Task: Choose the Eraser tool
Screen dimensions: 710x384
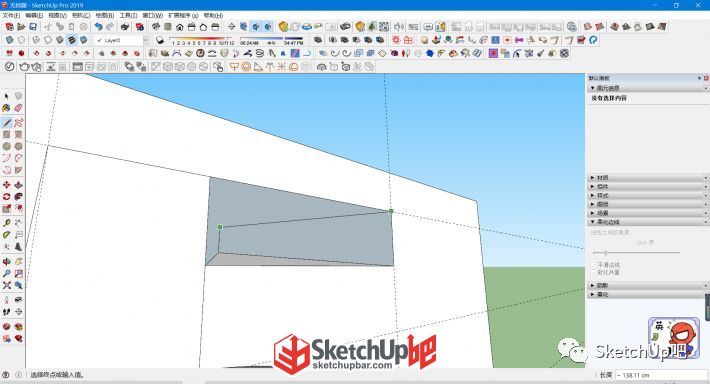Action: click(19, 108)
